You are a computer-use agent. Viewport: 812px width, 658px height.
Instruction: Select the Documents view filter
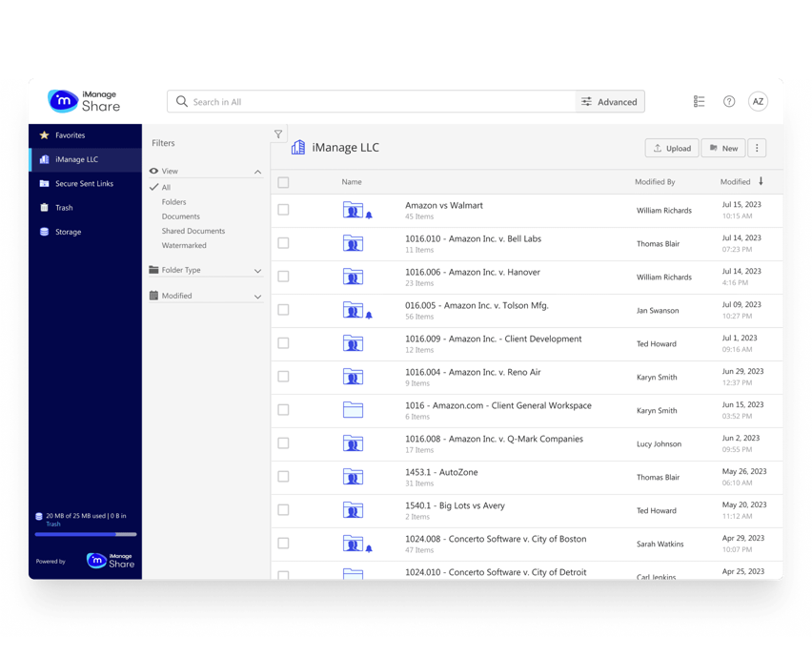coord(180,216)
